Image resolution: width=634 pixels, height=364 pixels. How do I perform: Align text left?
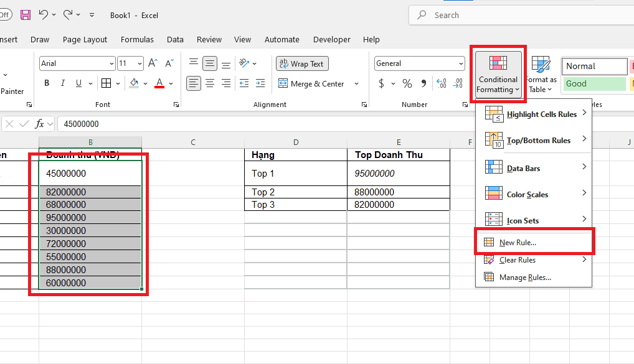(194, 83)
